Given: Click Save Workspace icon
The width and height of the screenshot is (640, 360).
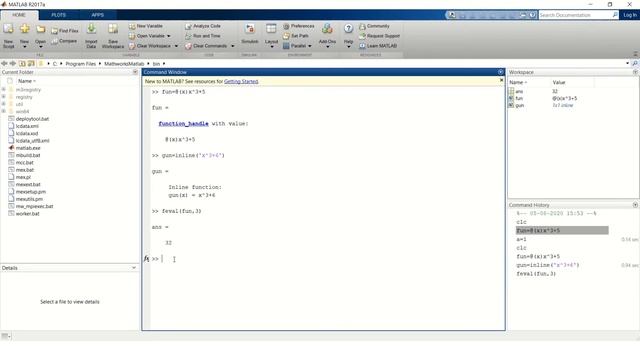Looking at the screenshot, I should tap(113, 36).
